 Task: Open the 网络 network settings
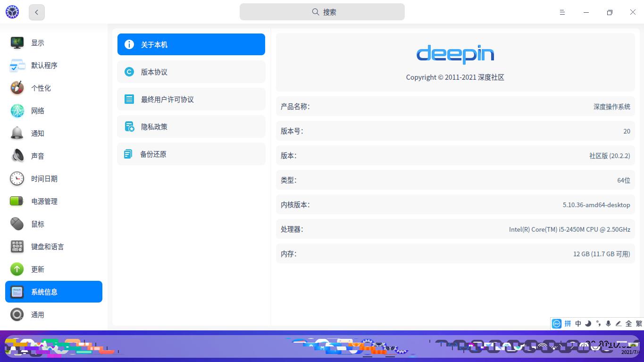54,110
